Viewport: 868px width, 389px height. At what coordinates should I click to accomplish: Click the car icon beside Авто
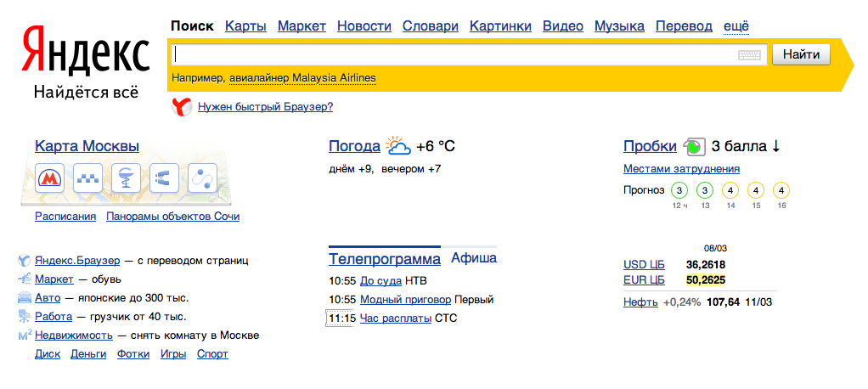pos(25,298)
